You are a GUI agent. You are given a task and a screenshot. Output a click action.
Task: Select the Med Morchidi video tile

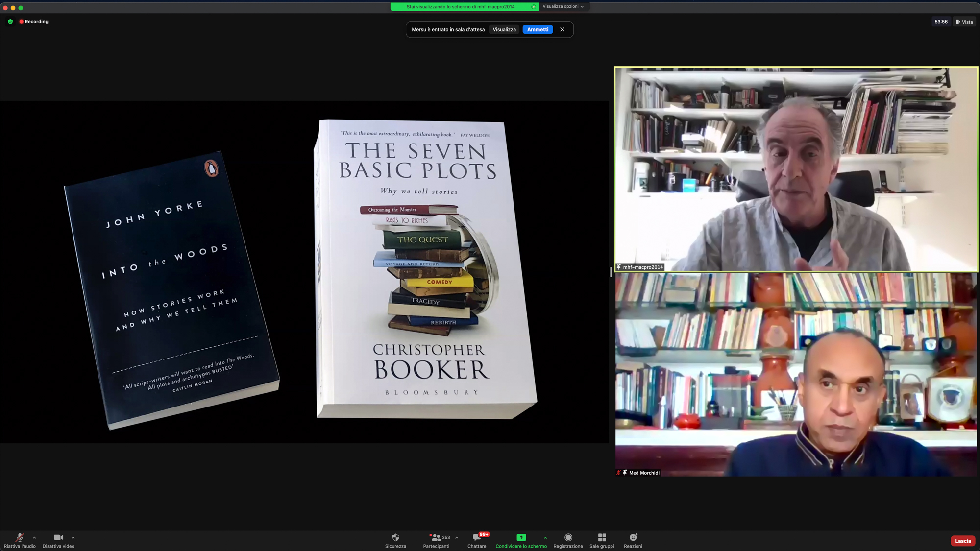[x=796, y=375]
